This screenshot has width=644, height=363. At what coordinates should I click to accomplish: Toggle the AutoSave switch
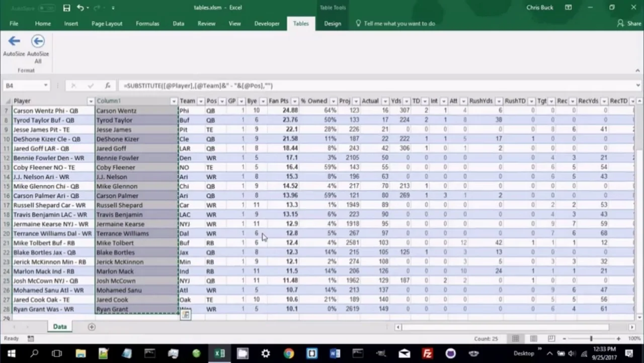pos(46,8)
